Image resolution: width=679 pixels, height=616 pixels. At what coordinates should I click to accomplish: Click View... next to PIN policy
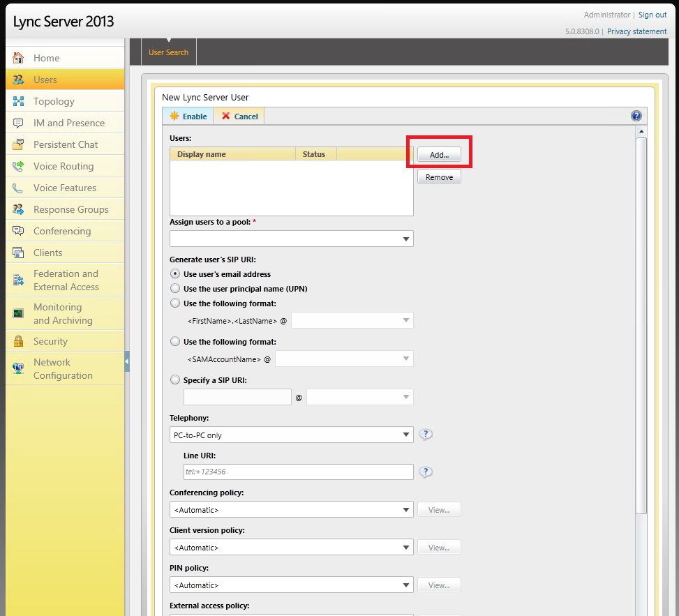(439, 585)
